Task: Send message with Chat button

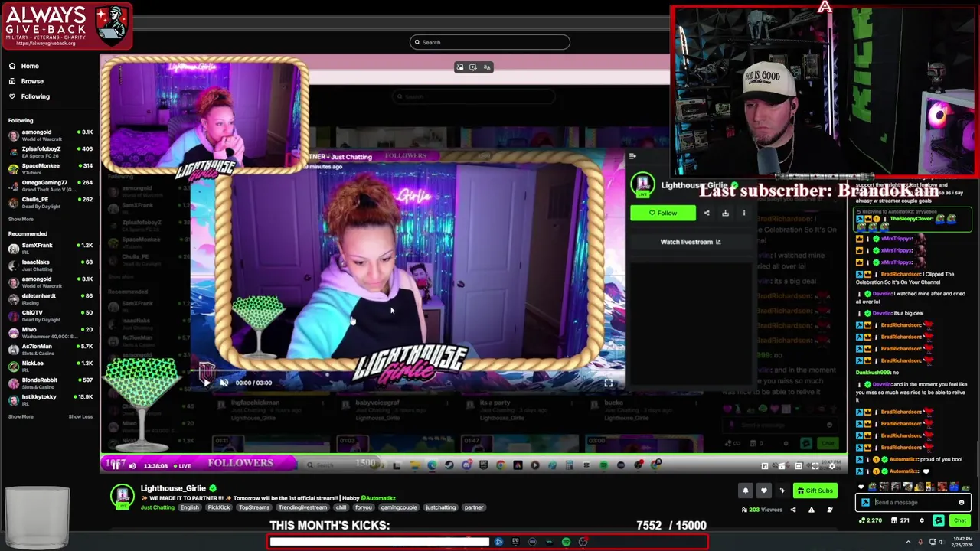Action: click(959, 520)
